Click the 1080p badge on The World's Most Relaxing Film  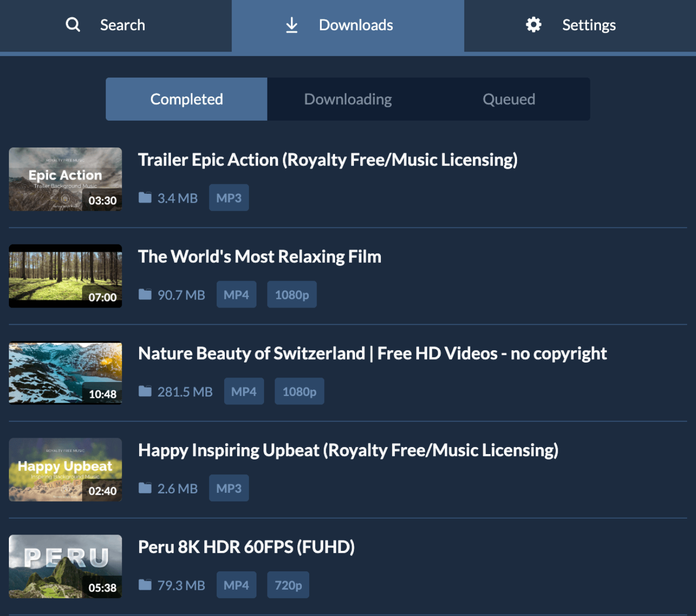pos(291,294)
